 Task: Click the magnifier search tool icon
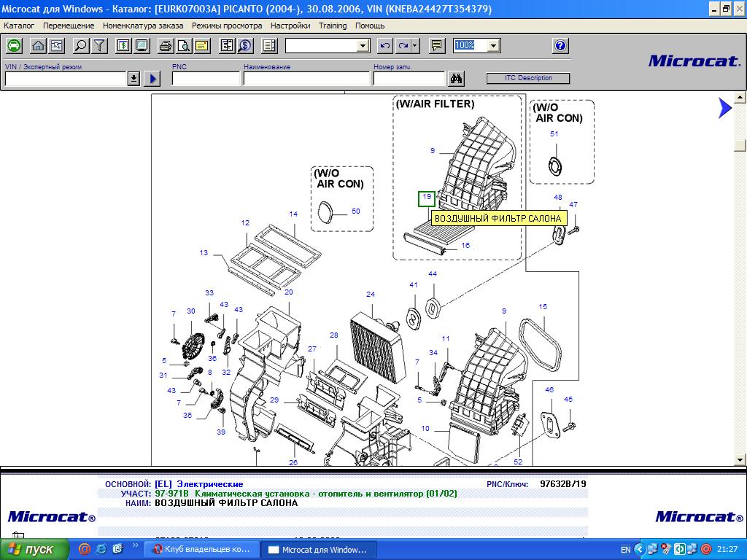81,45
